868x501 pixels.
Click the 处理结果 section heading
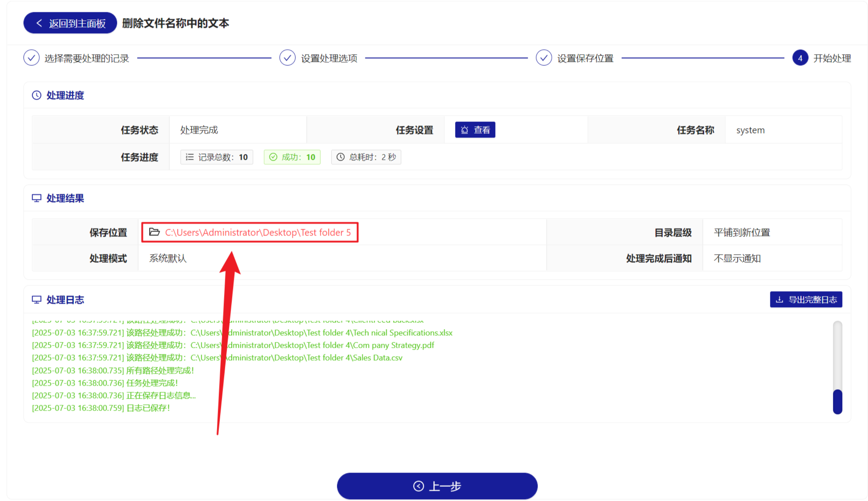tap(65, 199)
